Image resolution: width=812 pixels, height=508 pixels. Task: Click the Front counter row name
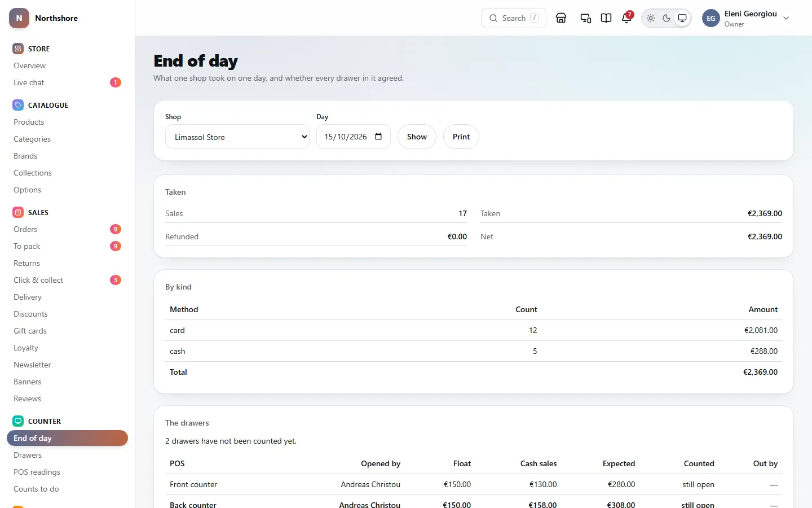click(x=193, y=484)
